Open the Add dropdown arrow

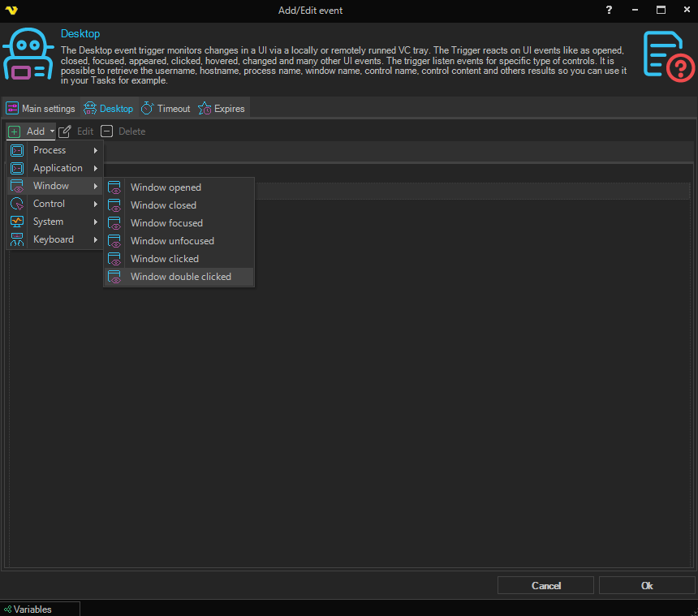point(52,131)
